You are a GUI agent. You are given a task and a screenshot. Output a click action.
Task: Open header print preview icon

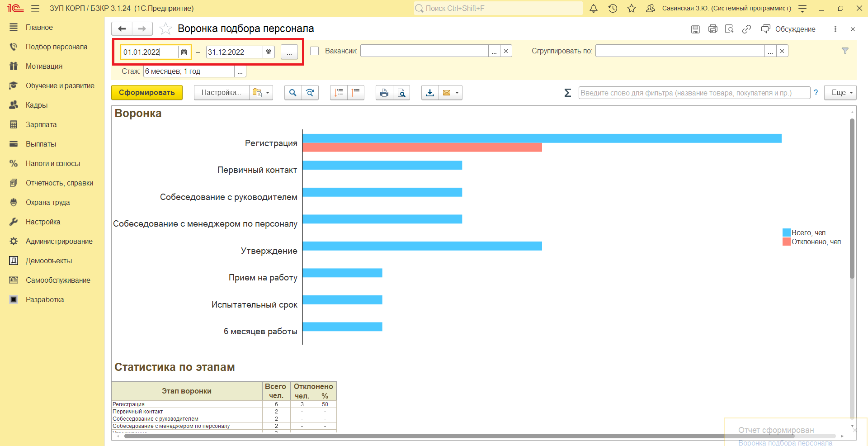(729, 29)
